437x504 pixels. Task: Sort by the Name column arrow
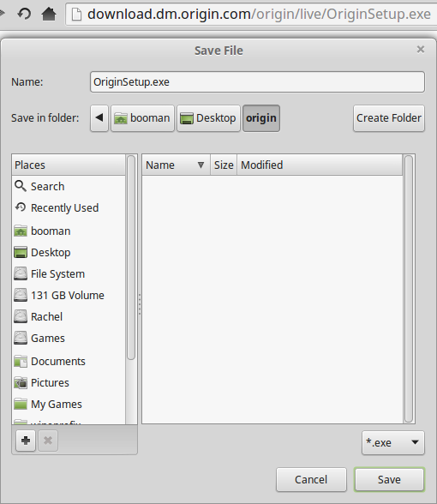[x=201, y=165]
